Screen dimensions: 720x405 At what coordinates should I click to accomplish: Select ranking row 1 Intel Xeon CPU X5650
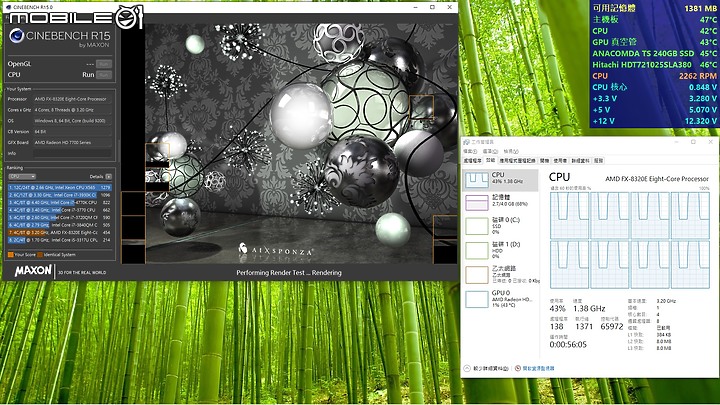pyautogui.click(x=60, y=187)
